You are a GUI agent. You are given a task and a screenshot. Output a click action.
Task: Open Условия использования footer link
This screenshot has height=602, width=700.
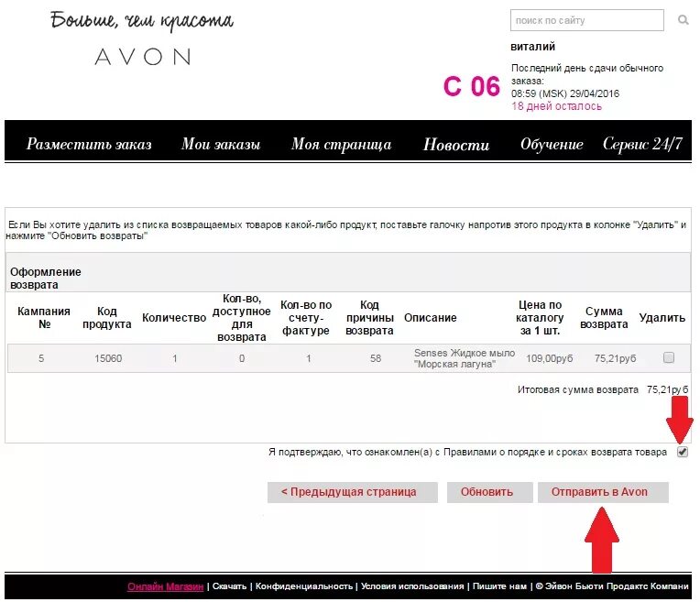(412, 586)
